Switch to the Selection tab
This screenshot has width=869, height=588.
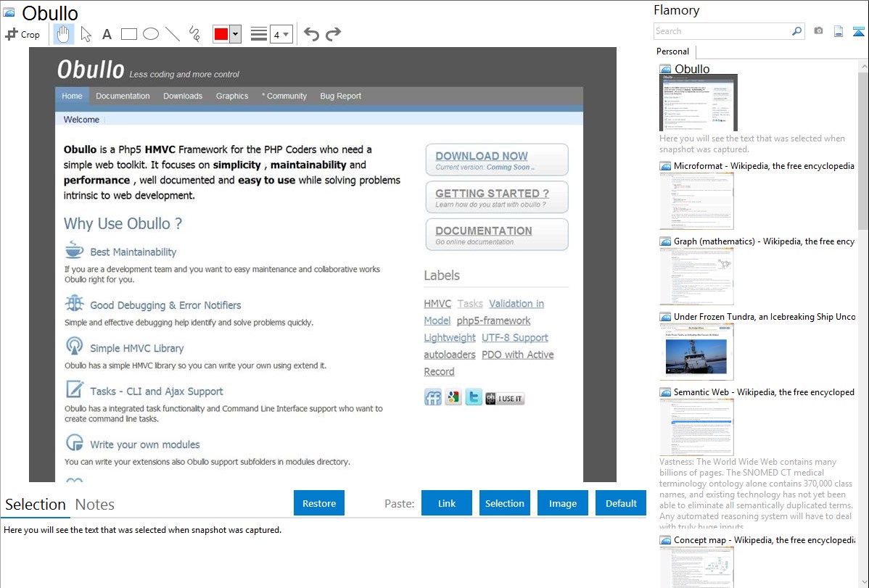(x=36, y=505)
